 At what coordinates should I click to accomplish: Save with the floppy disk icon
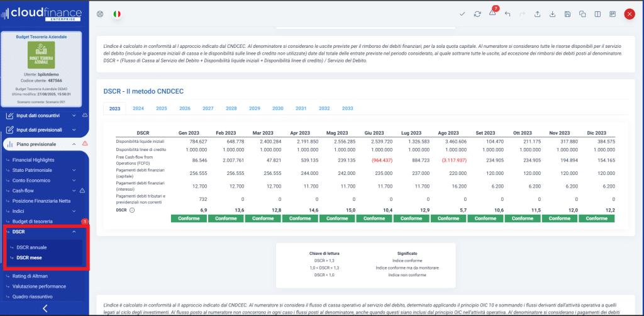[x=567, y=14]
